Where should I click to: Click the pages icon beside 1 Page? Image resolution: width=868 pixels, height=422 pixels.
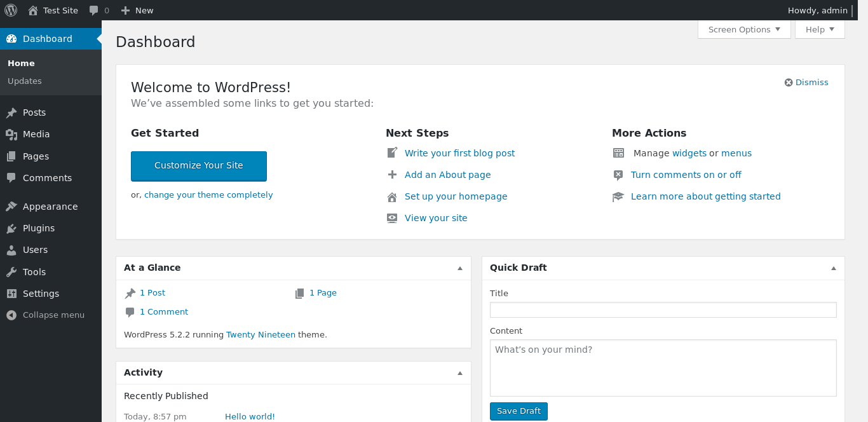click(x=300, y=294)
